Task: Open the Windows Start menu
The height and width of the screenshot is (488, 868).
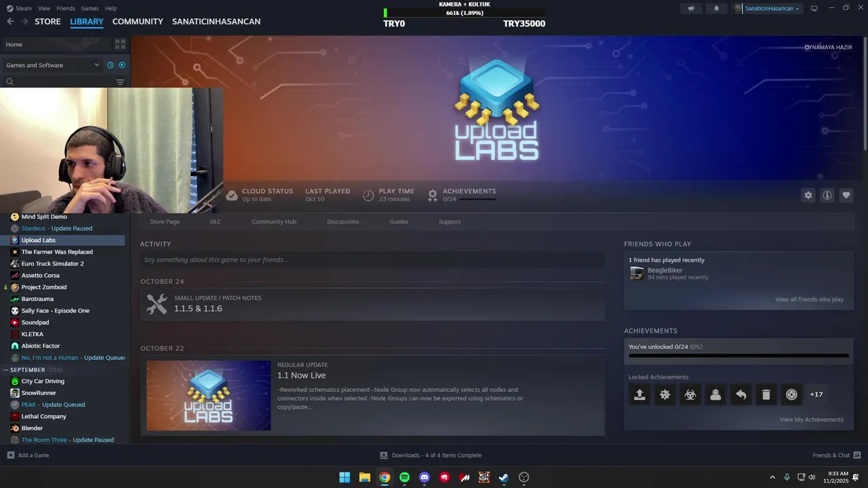Action: pyautogui.click(x=344, y=477)
